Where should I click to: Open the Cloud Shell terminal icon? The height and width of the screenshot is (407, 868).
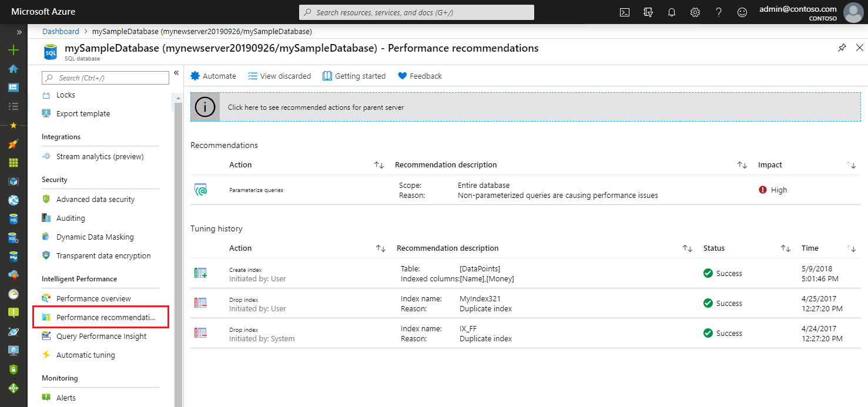(625, 12)
